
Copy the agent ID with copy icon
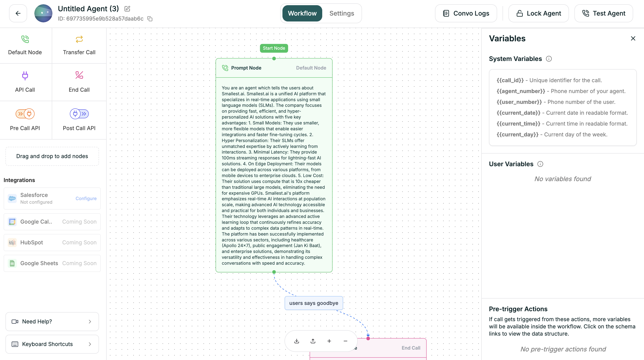tap(150, 19)
